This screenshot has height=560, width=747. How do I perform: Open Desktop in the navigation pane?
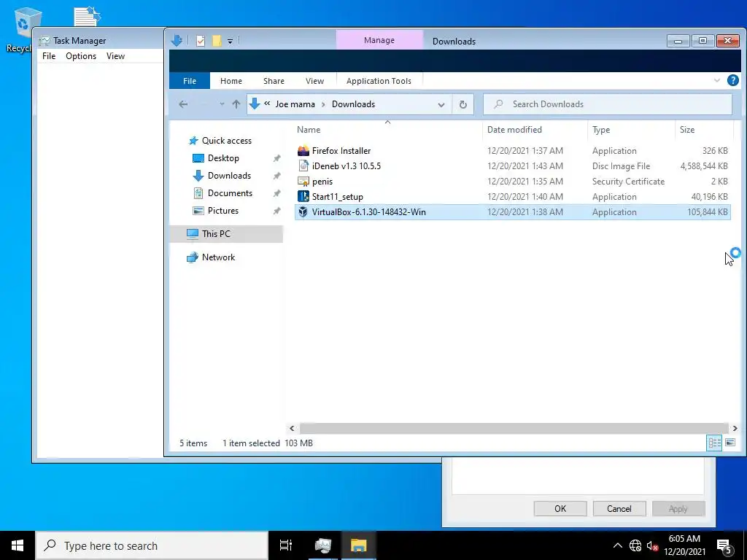coord(223,158)
